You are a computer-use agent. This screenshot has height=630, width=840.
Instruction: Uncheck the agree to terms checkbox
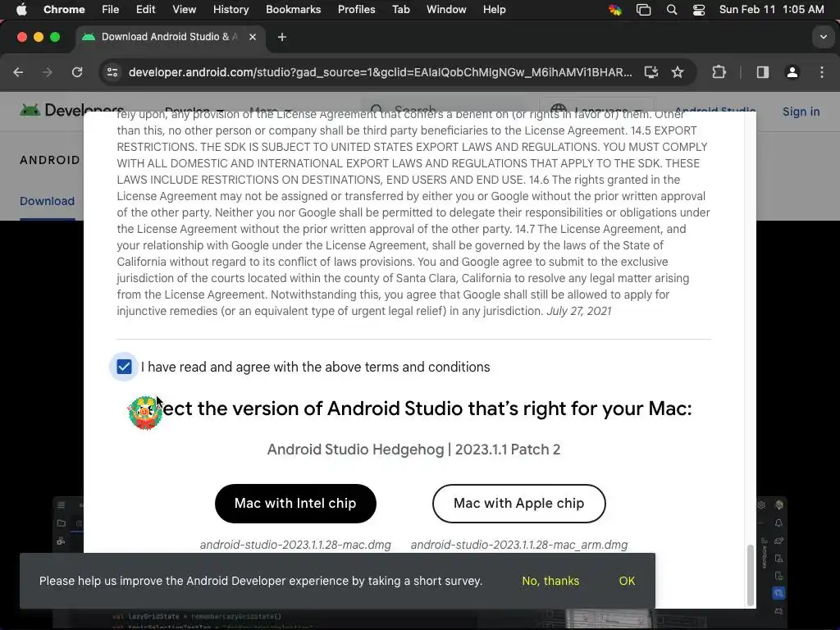[x=124, y=367]
